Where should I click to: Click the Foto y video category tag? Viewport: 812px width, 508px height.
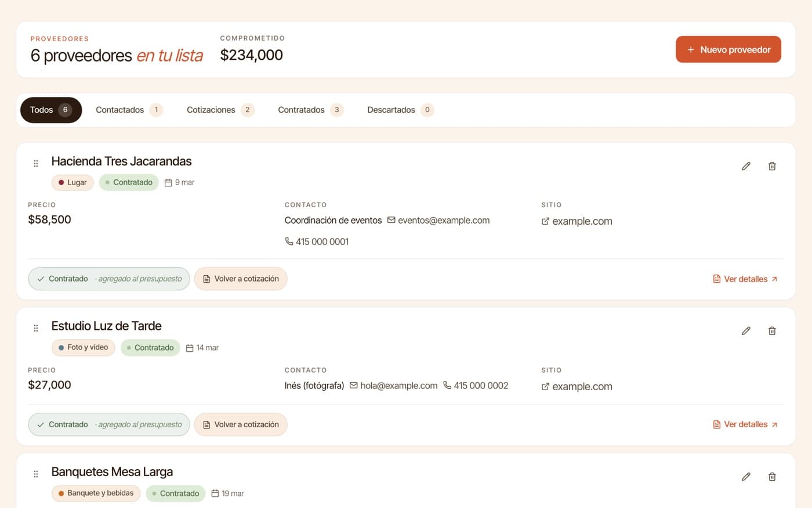(84, 347)
